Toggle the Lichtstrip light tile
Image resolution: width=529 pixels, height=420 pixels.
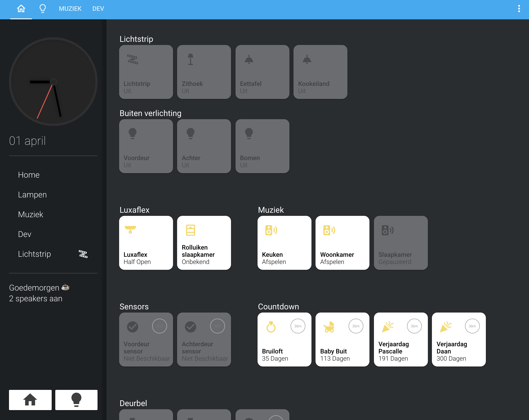click(x=146, y=72)
